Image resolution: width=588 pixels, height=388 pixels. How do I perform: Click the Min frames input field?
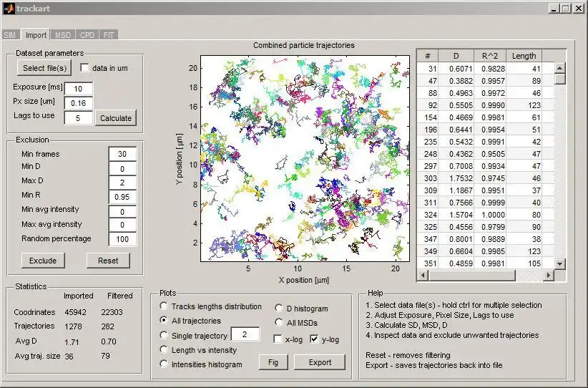(x=122, y=154)
